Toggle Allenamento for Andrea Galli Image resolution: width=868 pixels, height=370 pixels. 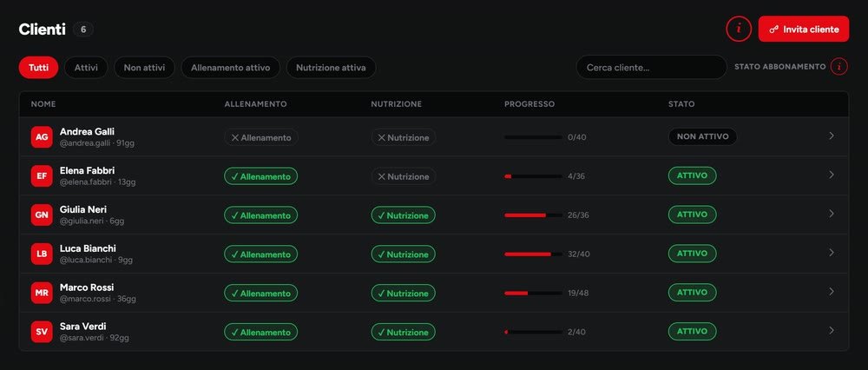pos(261,137)
